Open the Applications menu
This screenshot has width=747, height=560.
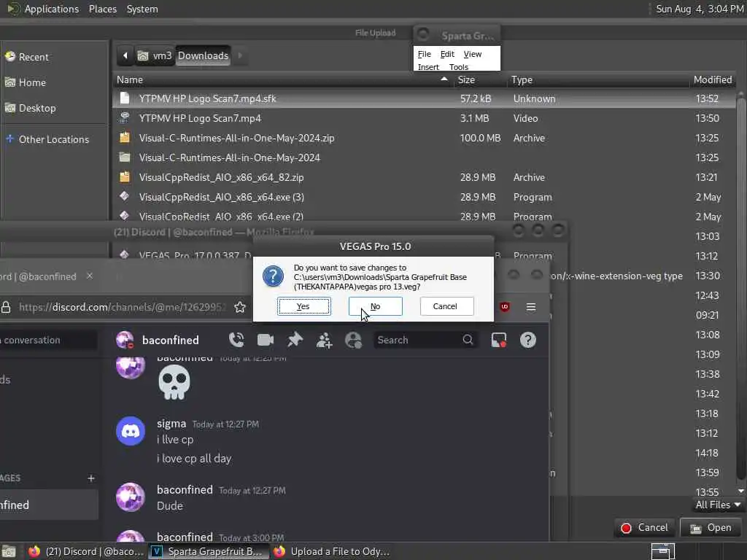[x=52, y=9]
